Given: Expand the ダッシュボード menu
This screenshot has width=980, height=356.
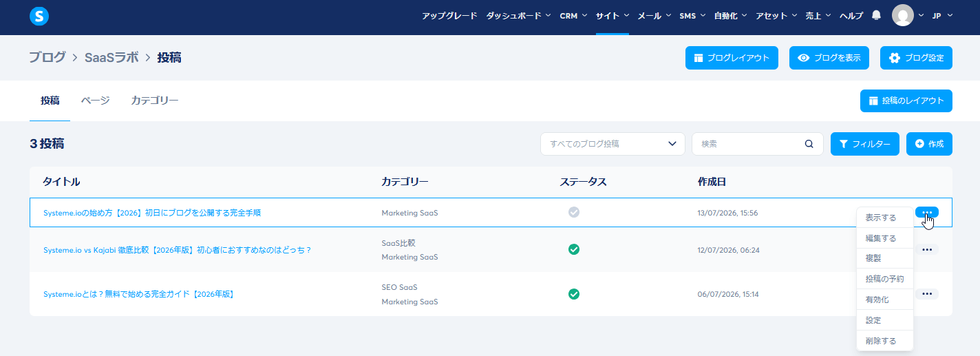Looking at the screenshot, I should point(518,16).
